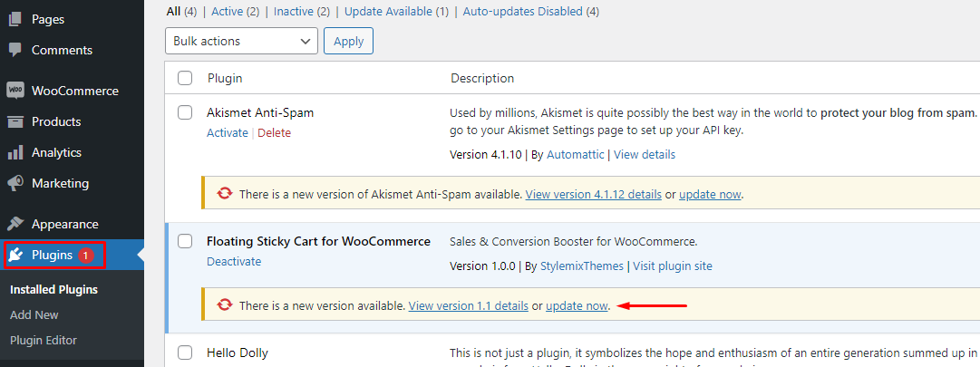Image resolution: width=980 pixels, height=367 pixels.
Task: Click the Marketing megaphone icon
Action: click(15, 183)
